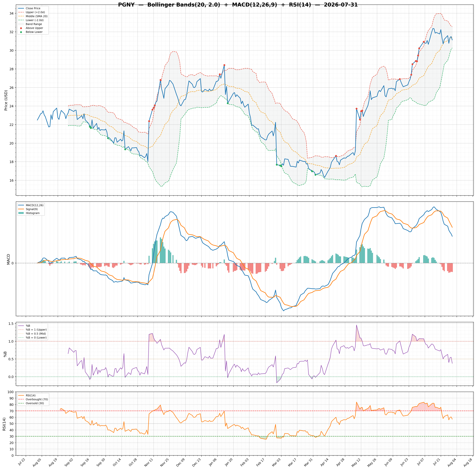Click the '1.5' tick on %B axis
The image size is (476, 470).
tap(11, 324)
